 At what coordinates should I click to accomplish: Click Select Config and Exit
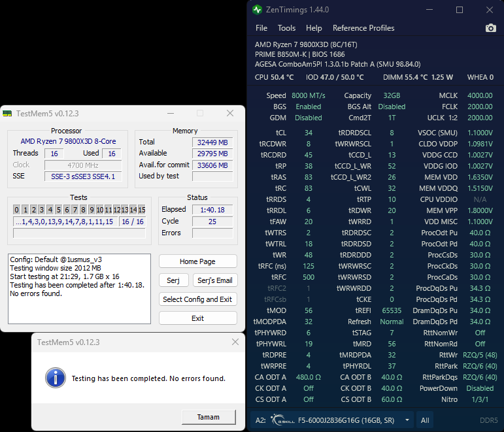(x=197, y=299)
